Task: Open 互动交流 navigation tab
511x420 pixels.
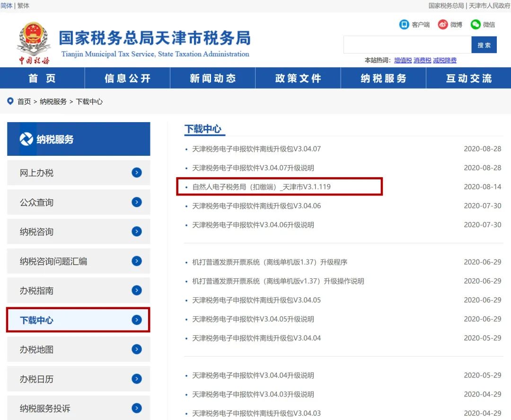Action: pos(468,78)
